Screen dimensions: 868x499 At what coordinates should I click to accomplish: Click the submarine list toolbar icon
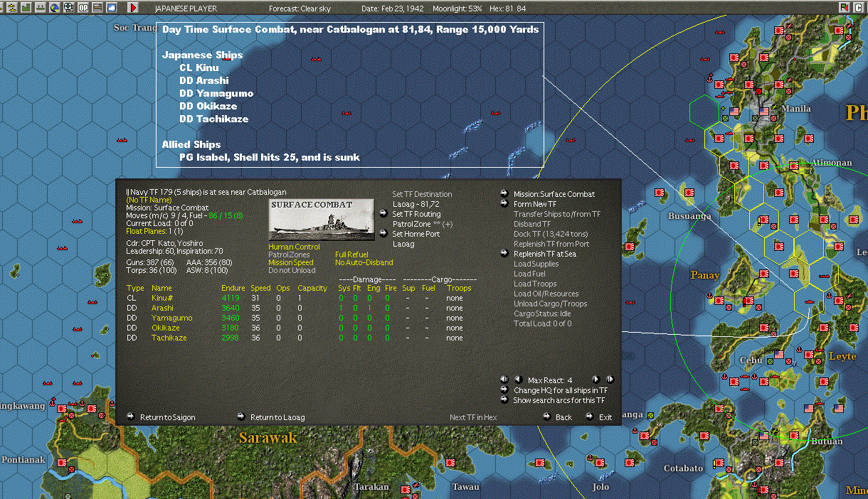pyautogui.click(x=12, y=7)
